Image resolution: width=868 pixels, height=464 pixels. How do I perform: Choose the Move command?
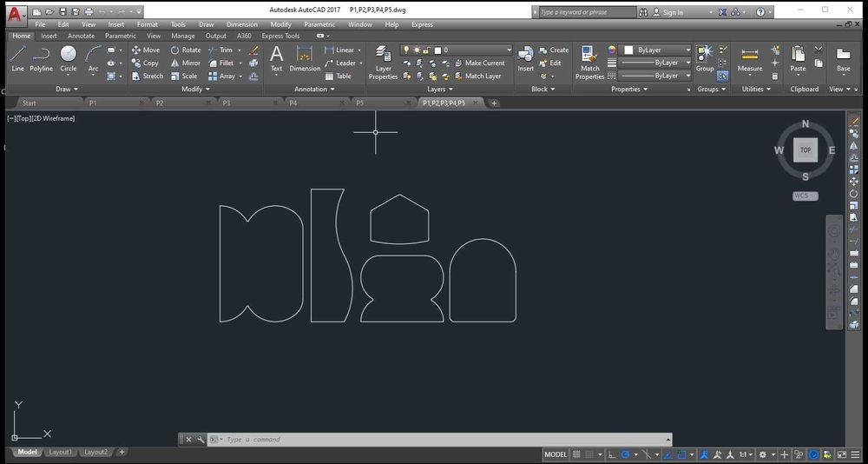coord(146,50)
